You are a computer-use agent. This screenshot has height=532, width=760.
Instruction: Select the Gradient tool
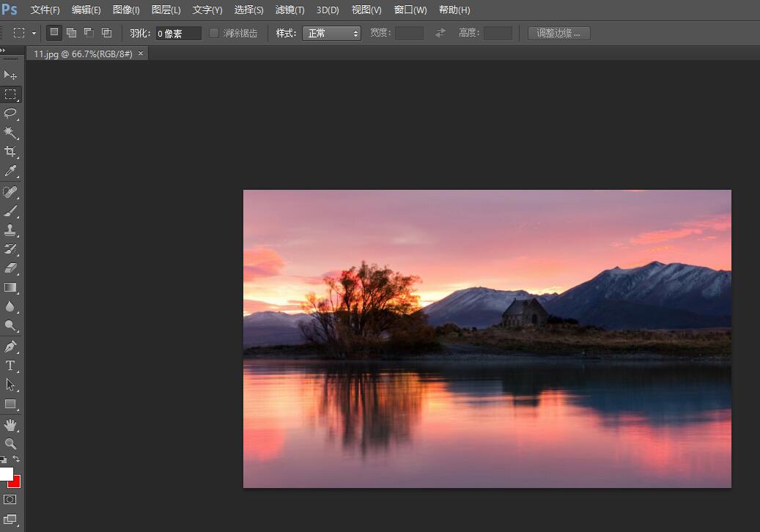coord(10,287)
